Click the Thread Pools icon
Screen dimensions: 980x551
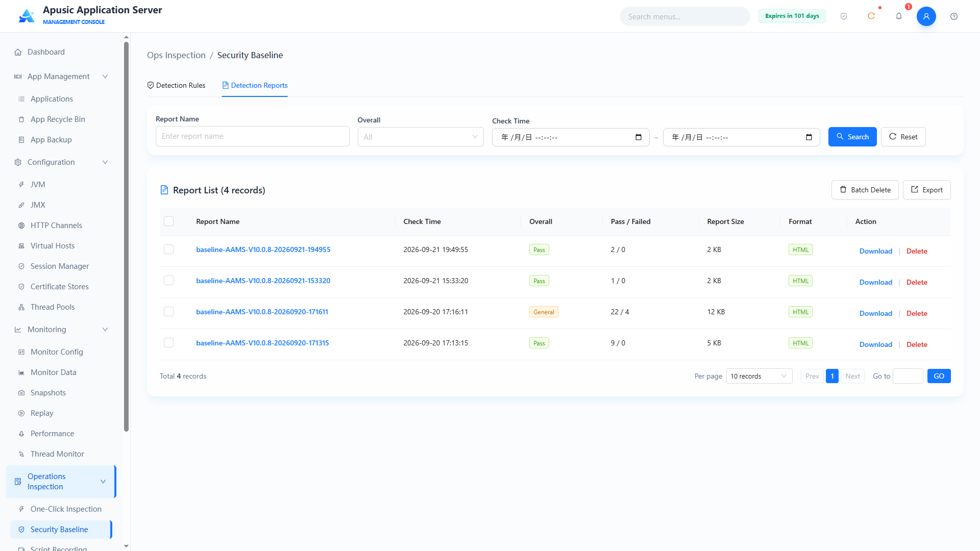coord(21,307)
